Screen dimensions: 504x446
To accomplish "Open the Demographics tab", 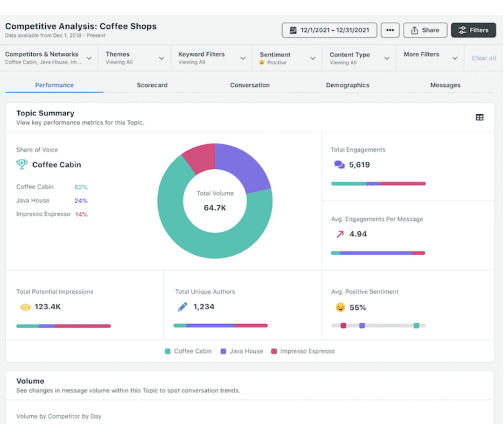I will coord(348,85).
